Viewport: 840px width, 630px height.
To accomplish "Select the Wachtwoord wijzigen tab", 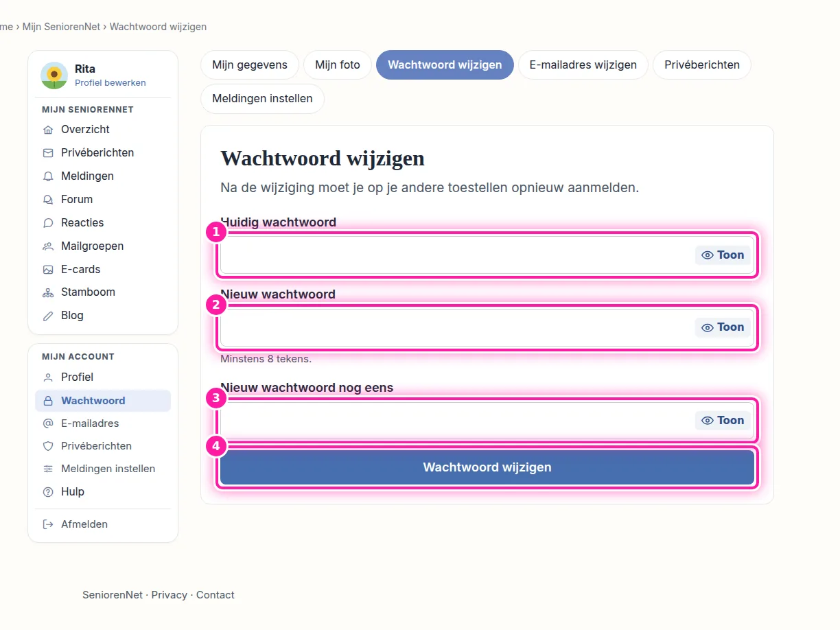I will click(445, 65).
